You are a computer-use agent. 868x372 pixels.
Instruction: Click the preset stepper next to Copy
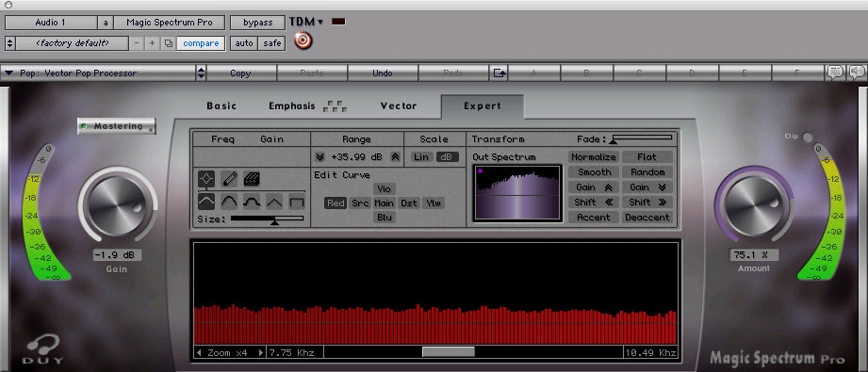tap(202, 73)
